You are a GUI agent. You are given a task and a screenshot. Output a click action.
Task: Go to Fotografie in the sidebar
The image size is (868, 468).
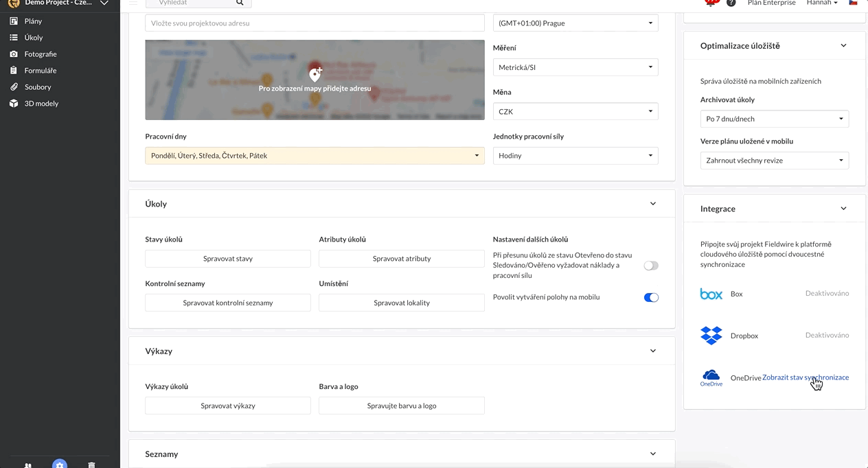[x=41, y=54]
